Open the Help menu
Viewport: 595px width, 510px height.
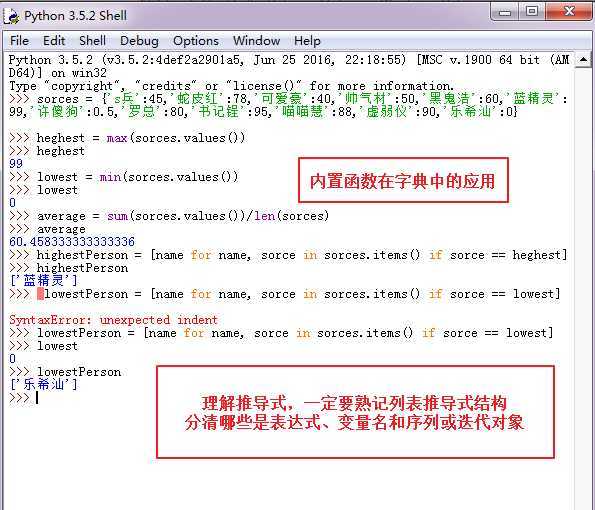(307, 41)
